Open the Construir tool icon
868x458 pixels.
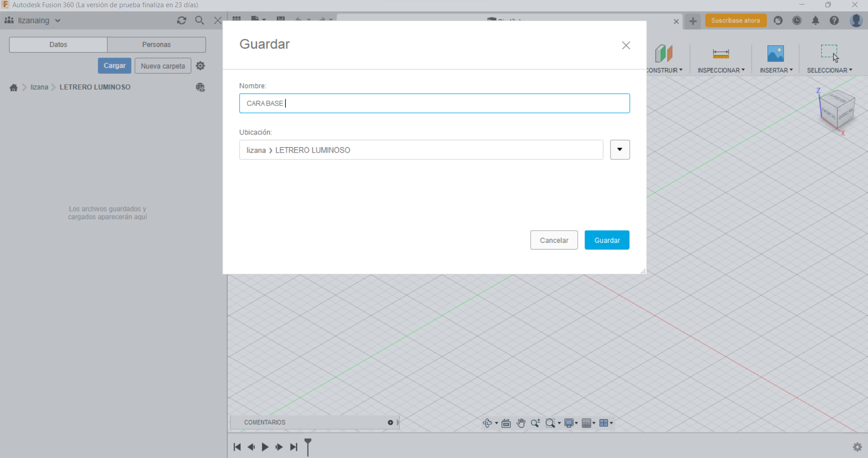point(664,53)
